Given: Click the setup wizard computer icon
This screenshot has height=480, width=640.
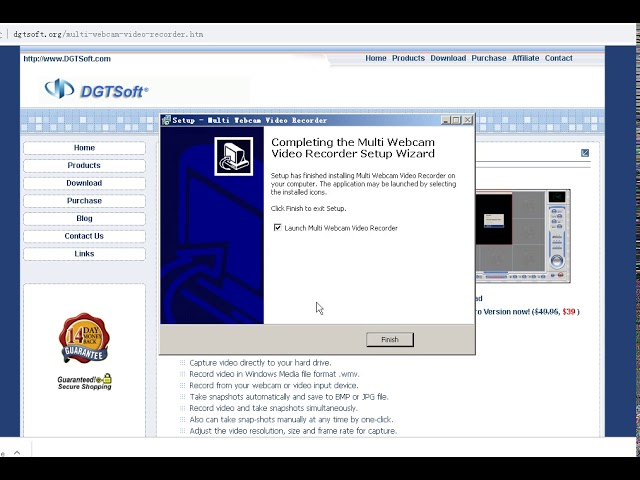Looking at the screenshot, I should coord(234,156).
